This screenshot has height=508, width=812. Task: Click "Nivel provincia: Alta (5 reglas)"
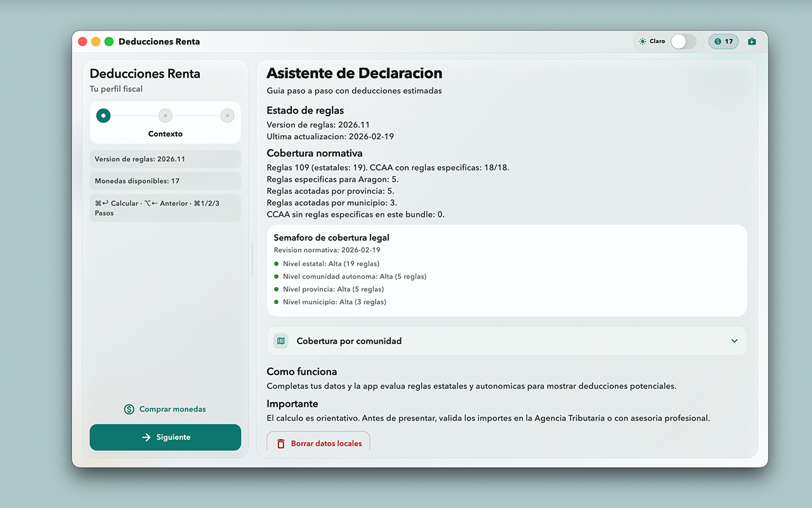(333, 289)
